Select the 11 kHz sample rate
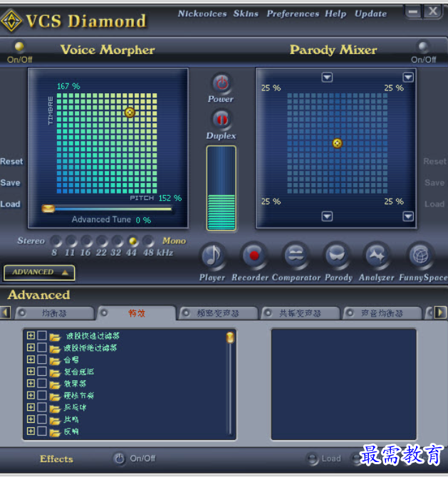 pos(71,241)
